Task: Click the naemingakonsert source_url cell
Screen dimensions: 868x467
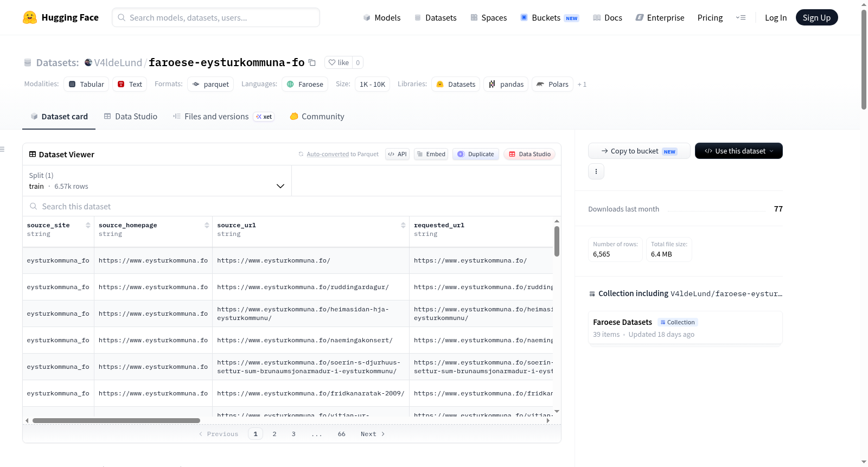Action: pyautogui.click(x=311, y=340)
